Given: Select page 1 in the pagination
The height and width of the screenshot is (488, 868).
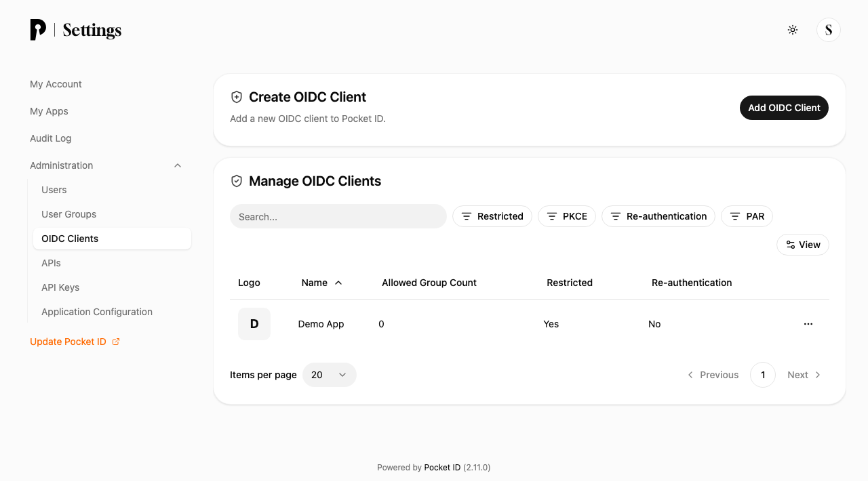Looking at the screenshot, I should [x=763, y=375].
